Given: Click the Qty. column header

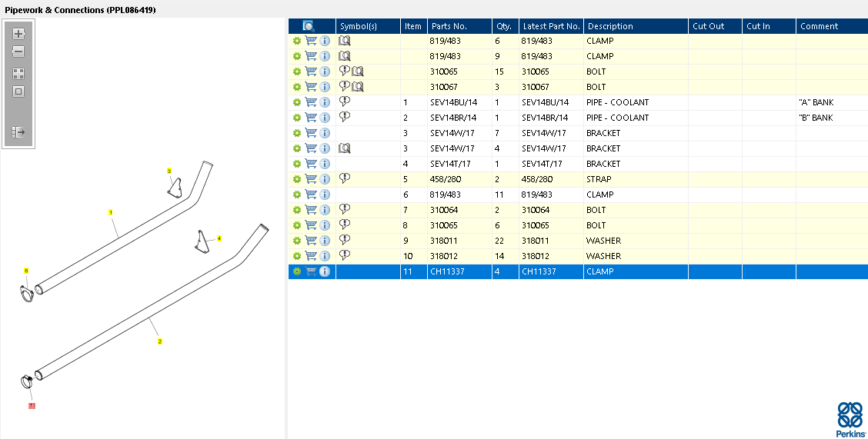Looking at the screenshot, I should (504, 26).
